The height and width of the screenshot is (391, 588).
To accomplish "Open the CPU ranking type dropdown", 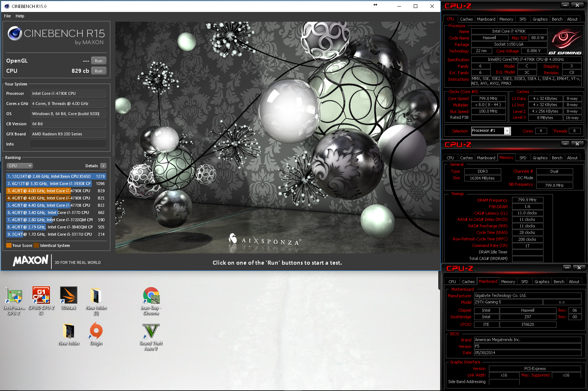I will tap(20, 166).
